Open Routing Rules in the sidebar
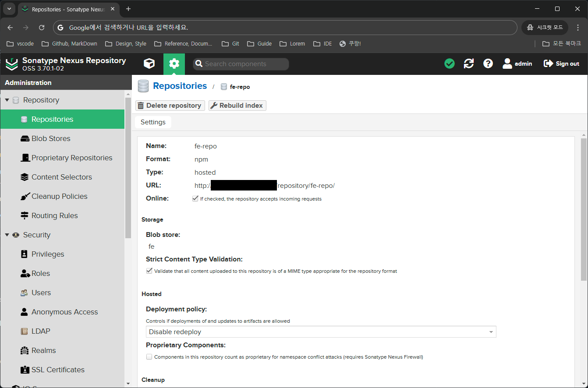 click(62, 215)
